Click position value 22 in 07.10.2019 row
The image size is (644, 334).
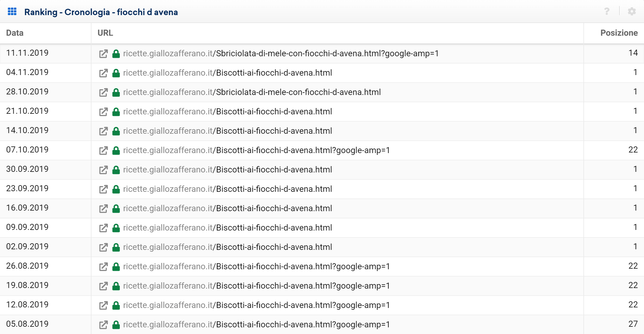pyautogui.click(x=633, y=150)
